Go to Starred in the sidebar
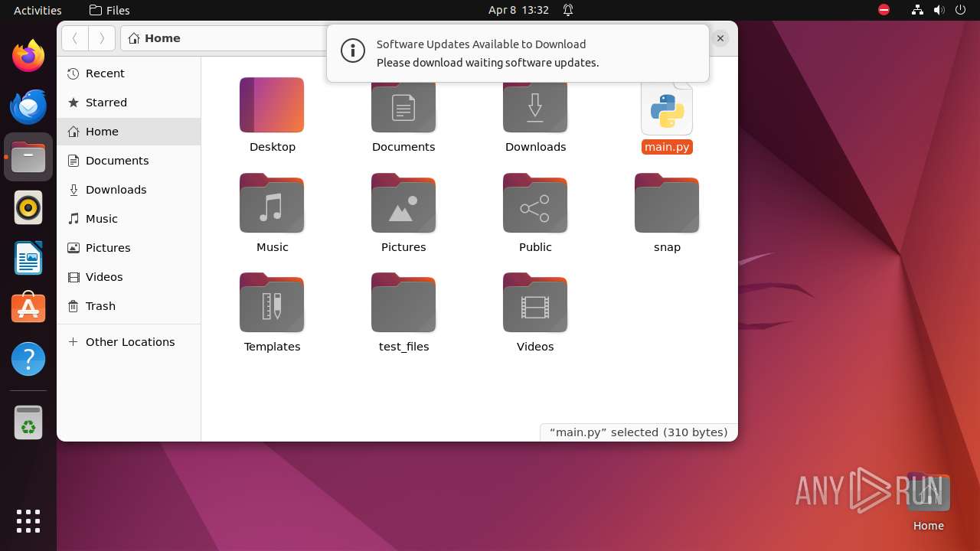 (x=129, y=103)
